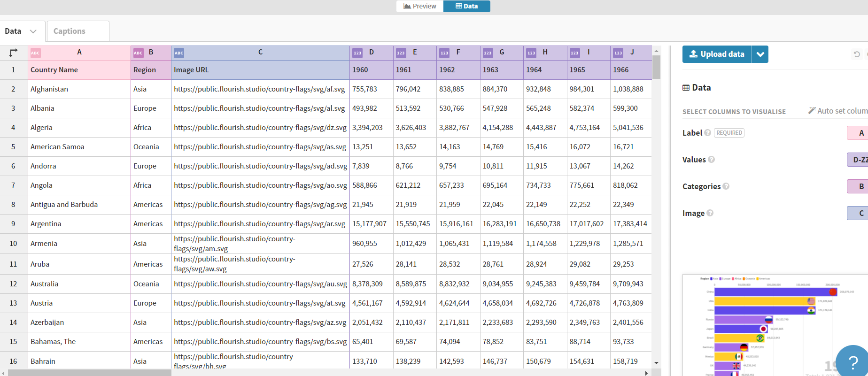This screenshot has width=868, height=376.
Task: Click the 123 type icon of column G
Action: (488, 53)
